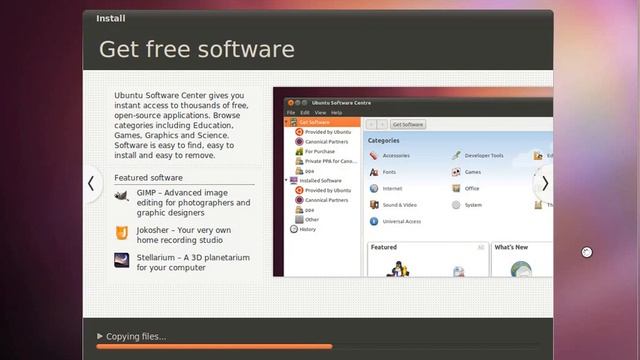
Task: Open the Universal Access category
Action: click(395, 221)
